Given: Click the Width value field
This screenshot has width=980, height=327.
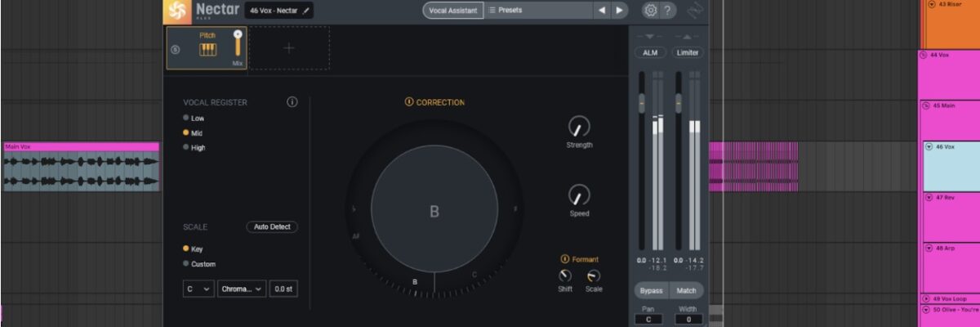Looking at the screenshot, I should 688,320.
